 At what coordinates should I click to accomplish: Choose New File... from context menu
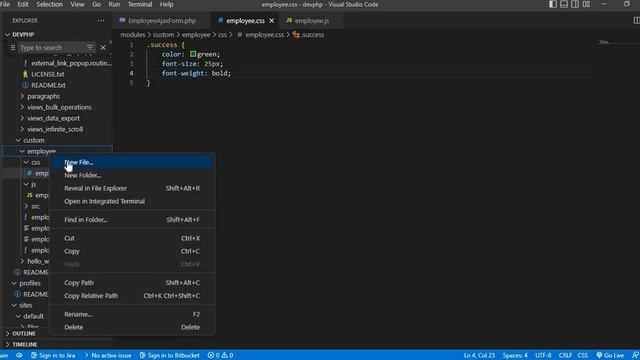coord(132,162)
